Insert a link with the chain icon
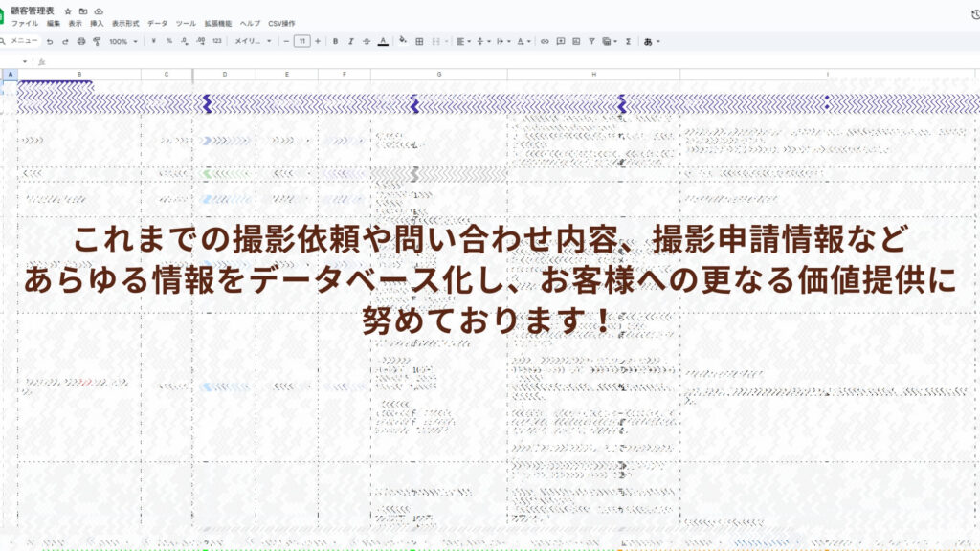The image size is (980, 551). point(545,41)
